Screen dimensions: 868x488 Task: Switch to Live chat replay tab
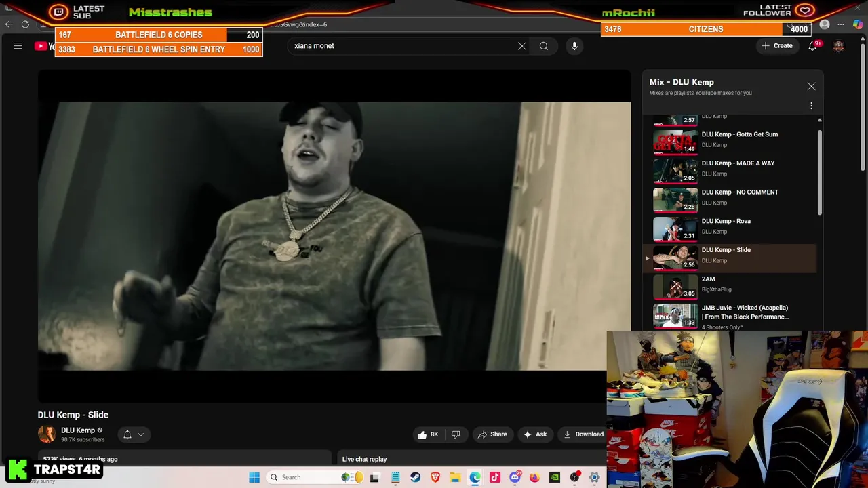coord(364,459)
